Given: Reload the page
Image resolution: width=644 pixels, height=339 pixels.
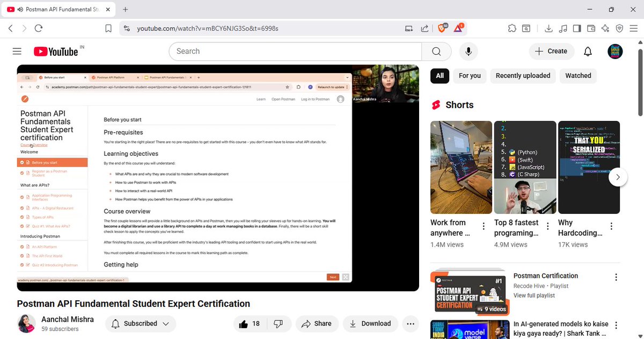Looking at the screenshot, I should (x=38, y=28).
